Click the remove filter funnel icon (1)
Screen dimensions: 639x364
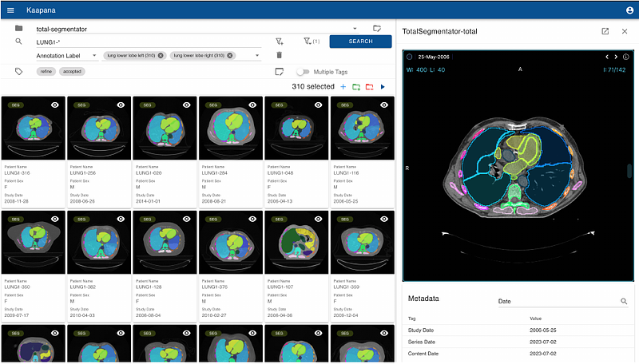[312, 42]
